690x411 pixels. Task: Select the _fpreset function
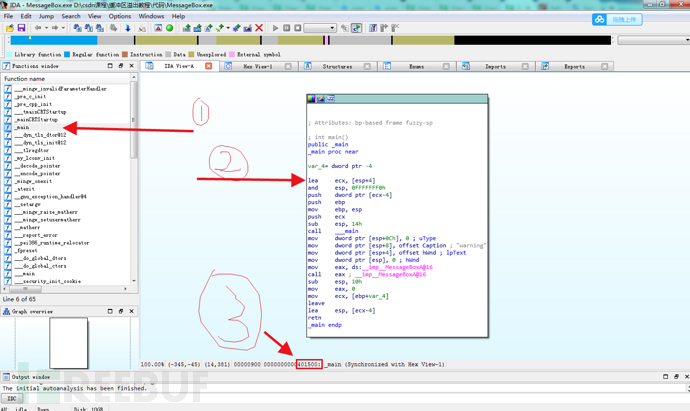[26, 250]
